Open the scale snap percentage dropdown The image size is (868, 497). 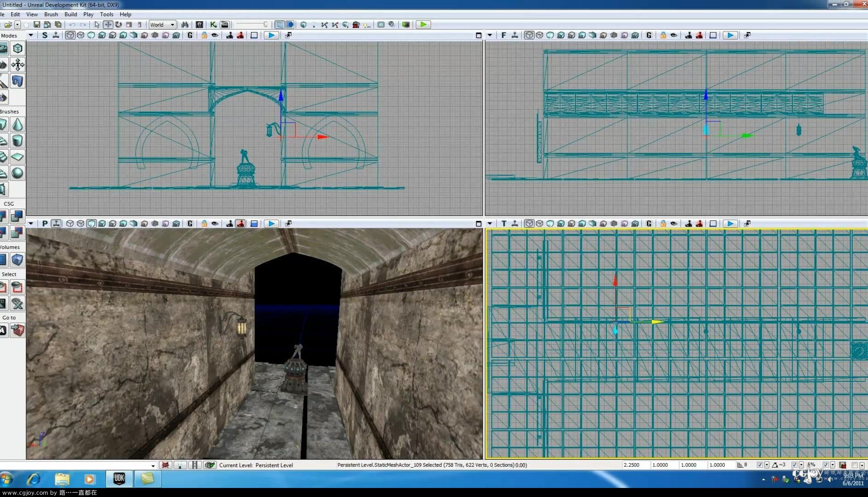pos(832,465)
